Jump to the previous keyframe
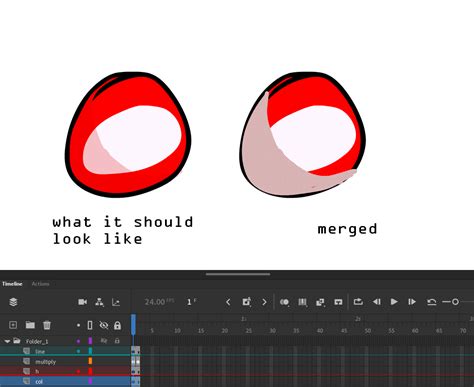Viewport: 474px width, 387px height. point(228,302)
